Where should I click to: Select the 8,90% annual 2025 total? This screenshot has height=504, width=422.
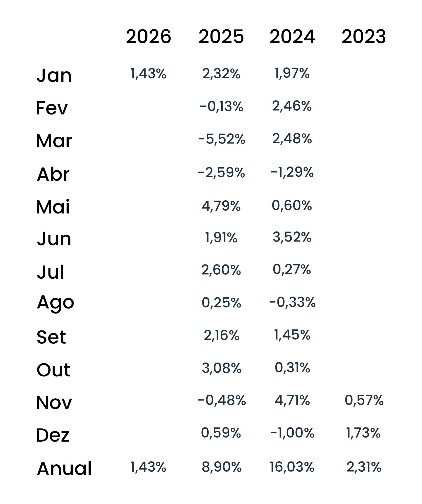click(222, 467)
